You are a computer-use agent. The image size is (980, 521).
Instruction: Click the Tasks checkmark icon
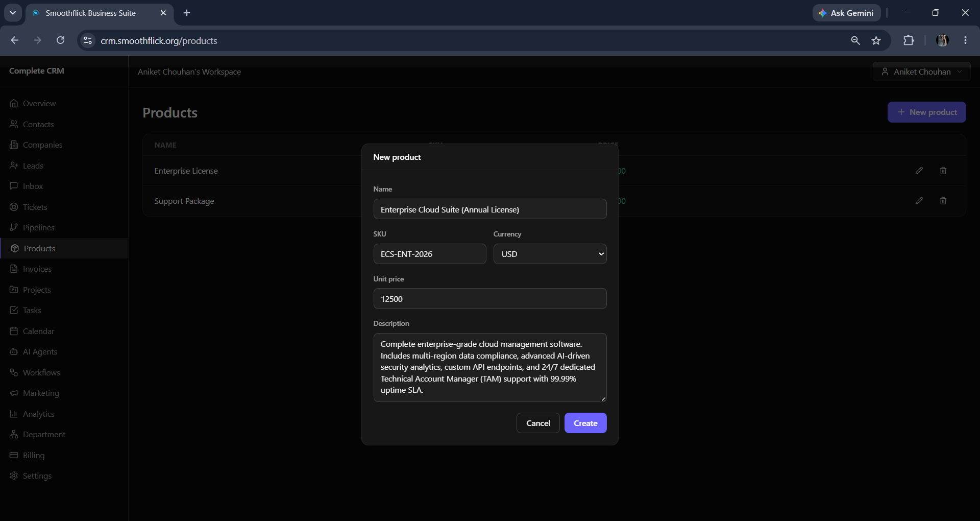tap(14, 310)
